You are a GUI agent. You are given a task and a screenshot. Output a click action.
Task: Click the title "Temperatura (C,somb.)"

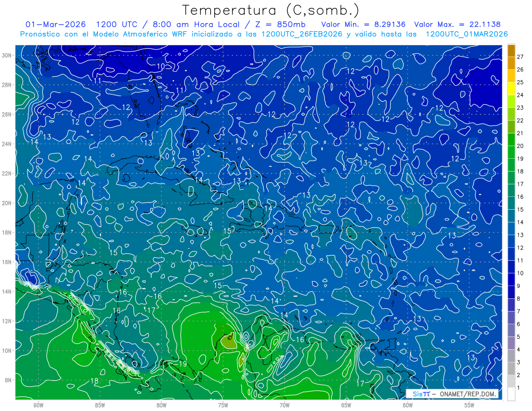pos(271,10)
